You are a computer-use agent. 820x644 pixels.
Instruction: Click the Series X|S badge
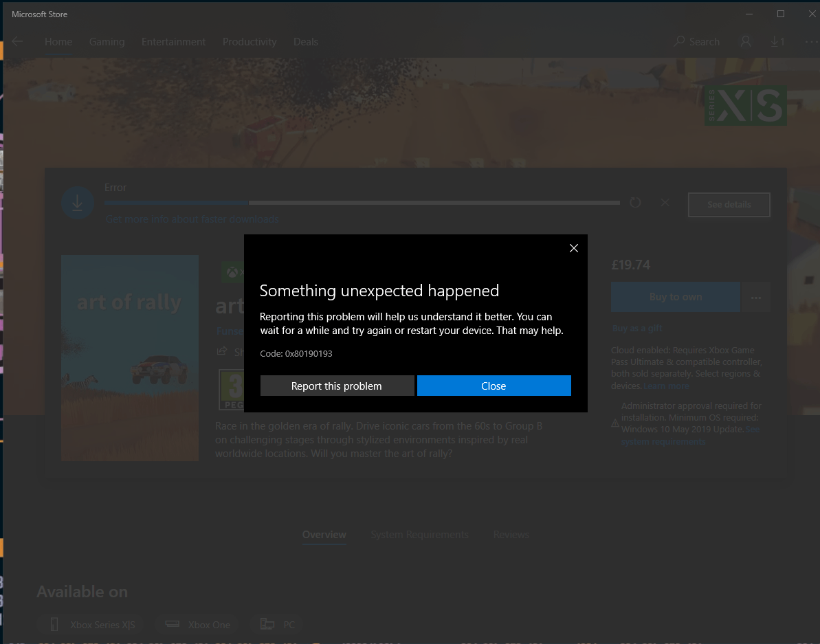pyautogui.click(x=745, y=106)
